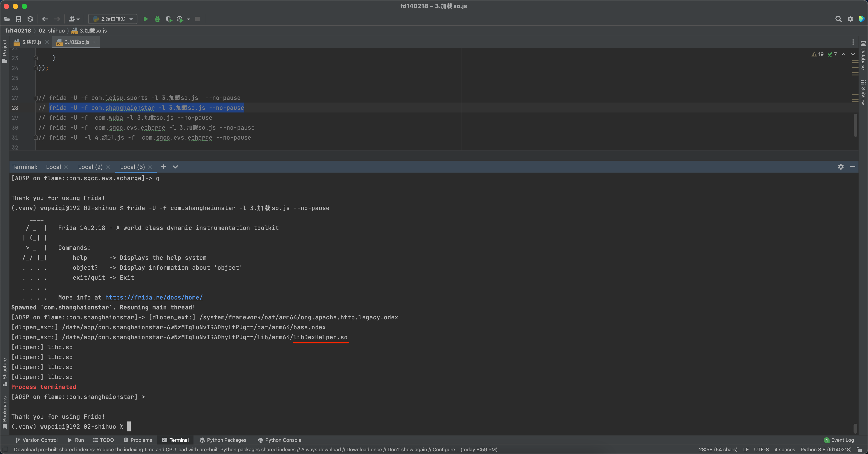This screenshot has width=868, height=454.
Task: Close the Local (2) terminal tab
Action: (x=108, y=167)
